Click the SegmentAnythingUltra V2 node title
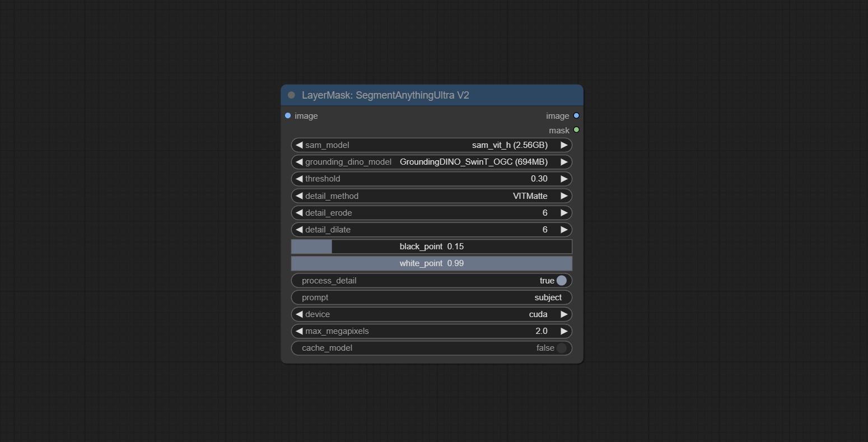Screen dimensions: 868x442 (x=385, y=95)
